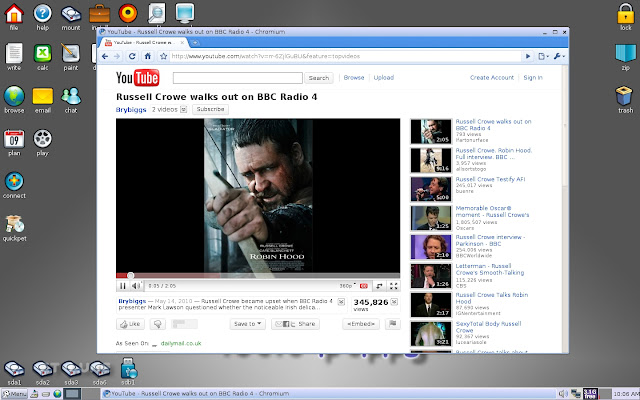Viewport: 640px width, 400px height.
Task: Seek on the video progress bar
Action: pyautogui.click(x=258, y=276)
